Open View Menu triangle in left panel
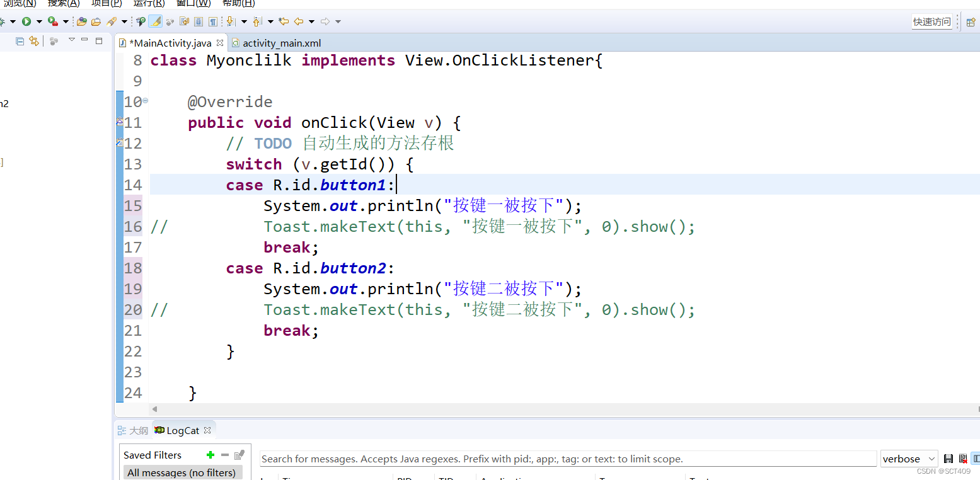This screenshot has height=480, width=980. (x=72, y=40)
